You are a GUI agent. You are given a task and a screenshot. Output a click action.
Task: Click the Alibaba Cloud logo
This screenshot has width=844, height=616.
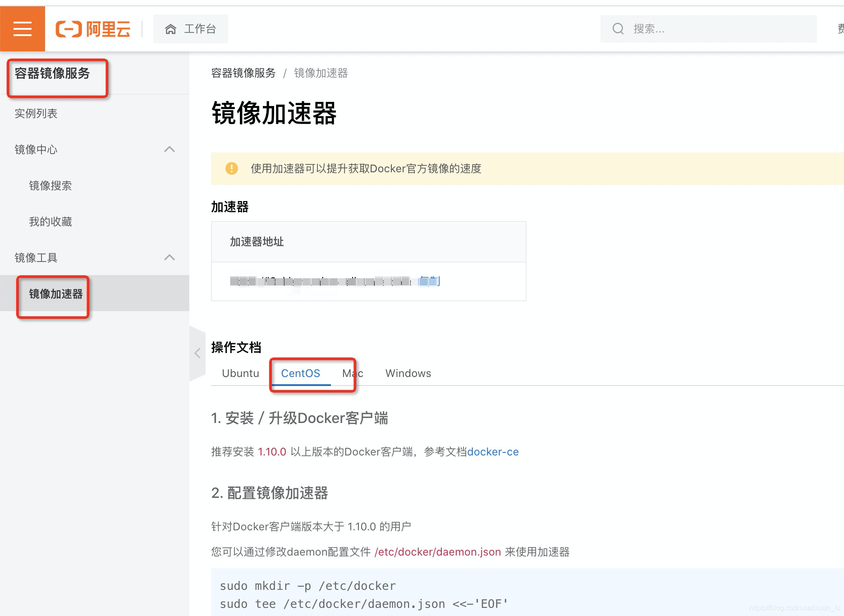point(93,29)
